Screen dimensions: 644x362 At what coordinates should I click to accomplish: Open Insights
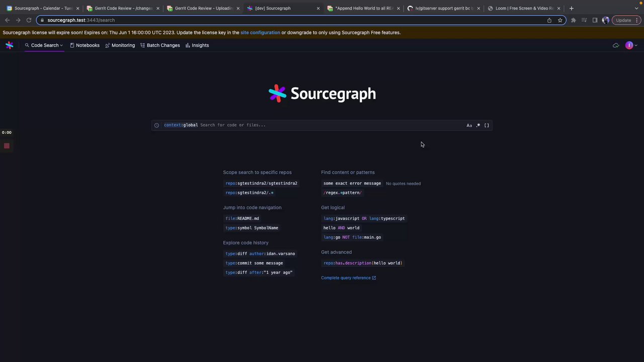pyautogui.click(x=197, y=45)
